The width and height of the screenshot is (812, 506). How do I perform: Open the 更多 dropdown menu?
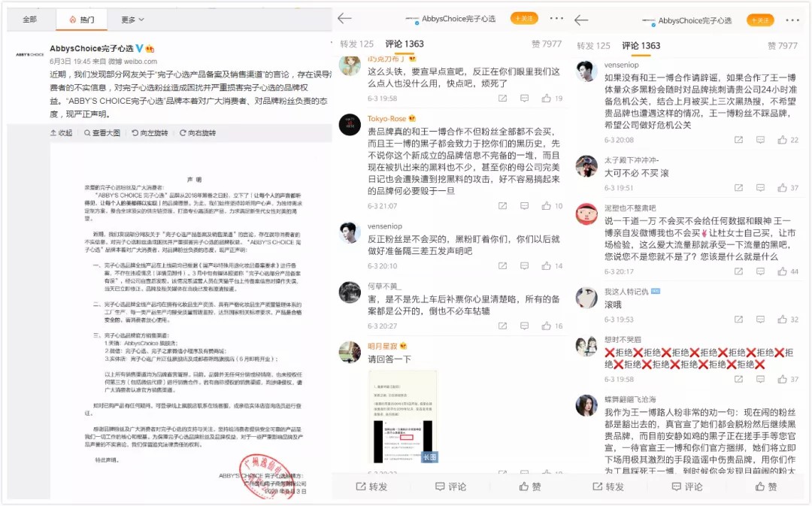[132, 20]
